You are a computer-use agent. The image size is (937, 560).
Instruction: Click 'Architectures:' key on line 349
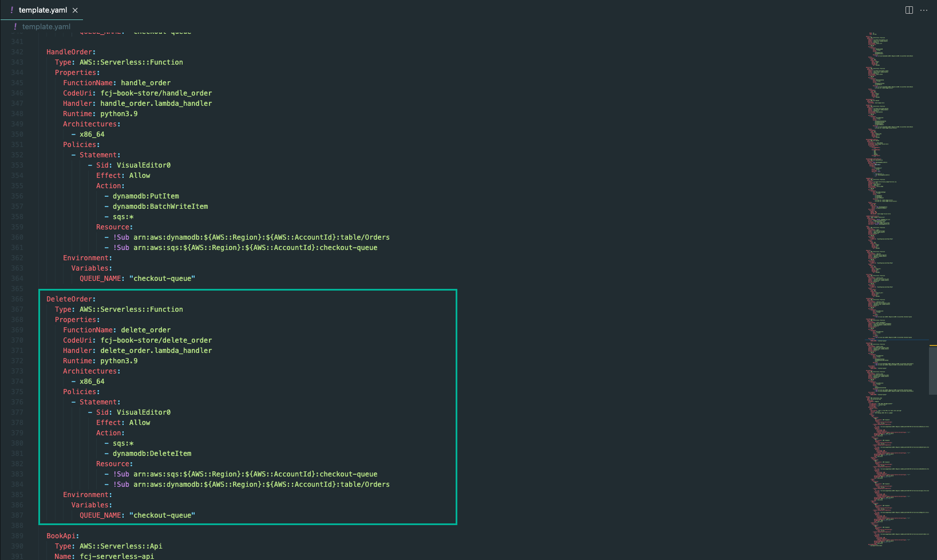point(92,124)
